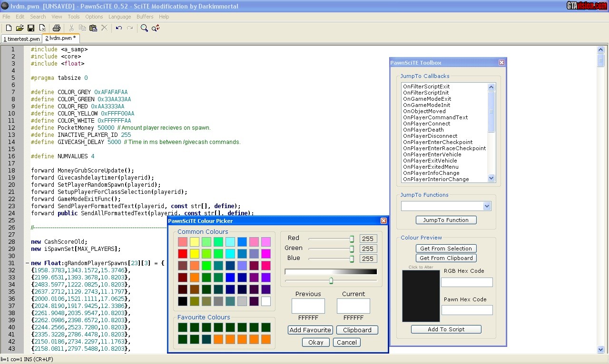
Task: Select OnFilterScriptExit in the callbacks list
Action: [x=426, y=86]
